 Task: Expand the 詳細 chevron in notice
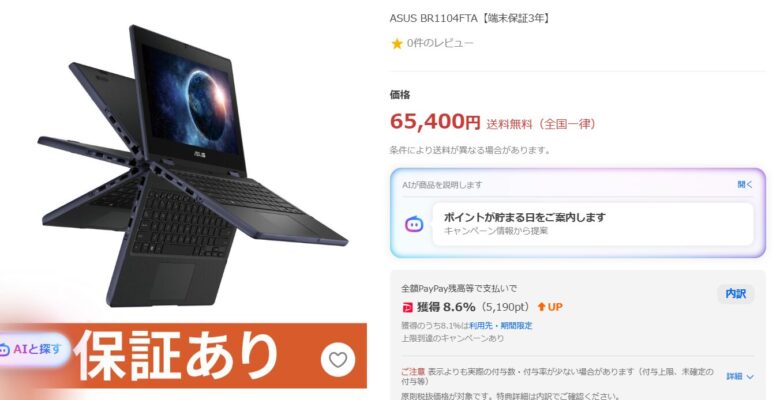[x=740, y=377]
